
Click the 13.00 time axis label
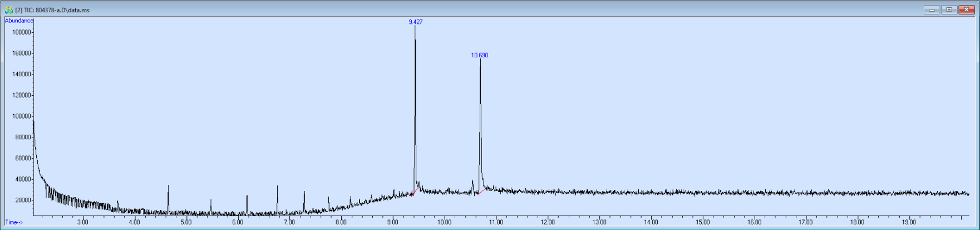tap(599, 222)
